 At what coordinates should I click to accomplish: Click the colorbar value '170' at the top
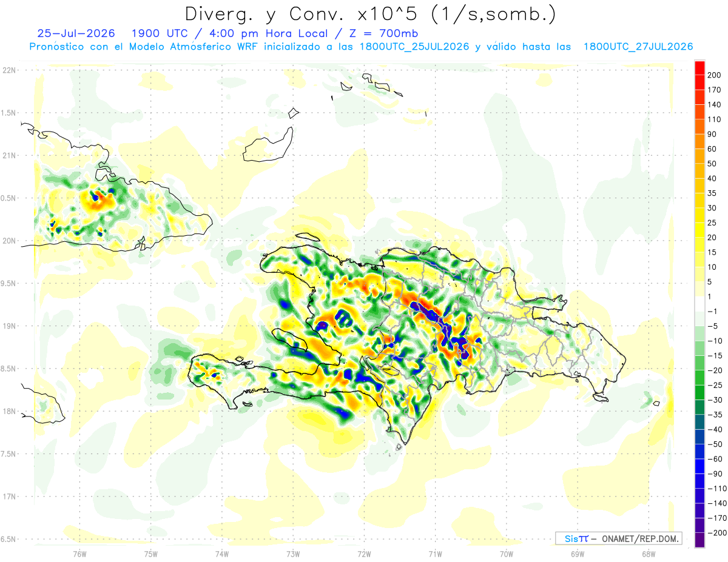(x=715, y=90)
